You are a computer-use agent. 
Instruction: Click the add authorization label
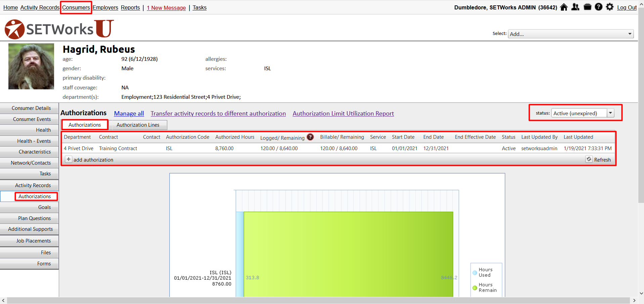point(93,160)
